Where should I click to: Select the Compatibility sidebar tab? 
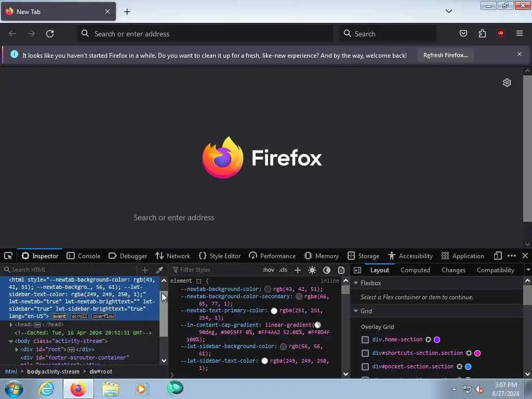pos(495,270)
